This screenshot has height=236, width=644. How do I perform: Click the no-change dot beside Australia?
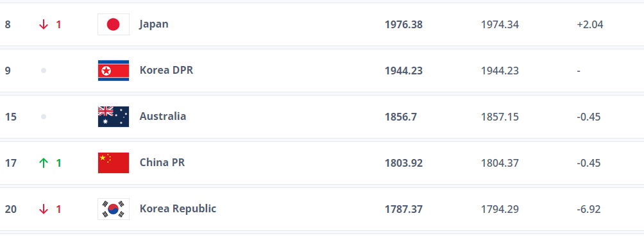coord(44,117)
